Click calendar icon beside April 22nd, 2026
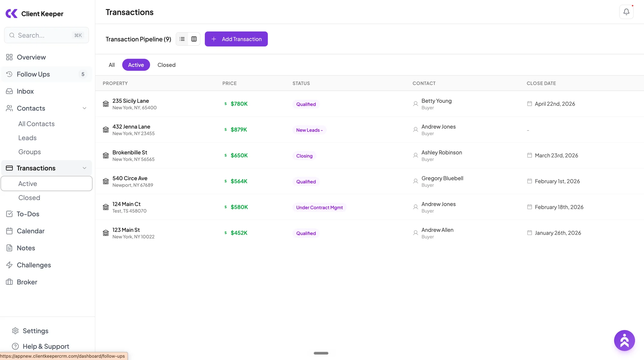This screenshot has height=360, width=644. [529, 103]
